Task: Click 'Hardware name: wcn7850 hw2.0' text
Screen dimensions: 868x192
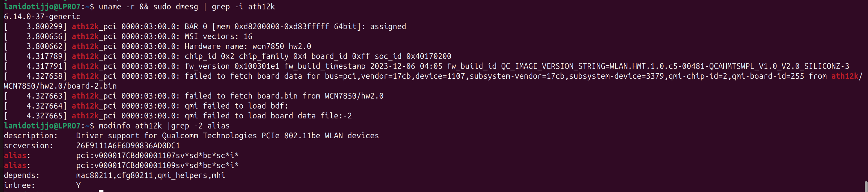Action: 248,47
